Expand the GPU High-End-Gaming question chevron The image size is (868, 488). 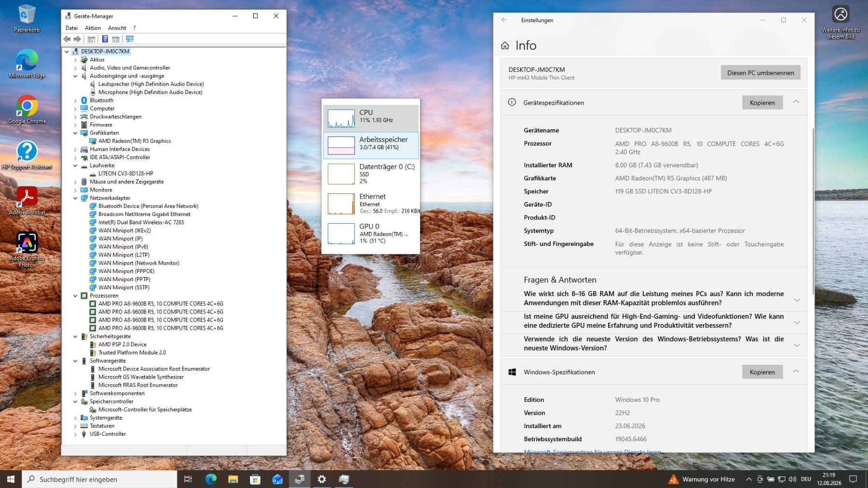(797, 322)
